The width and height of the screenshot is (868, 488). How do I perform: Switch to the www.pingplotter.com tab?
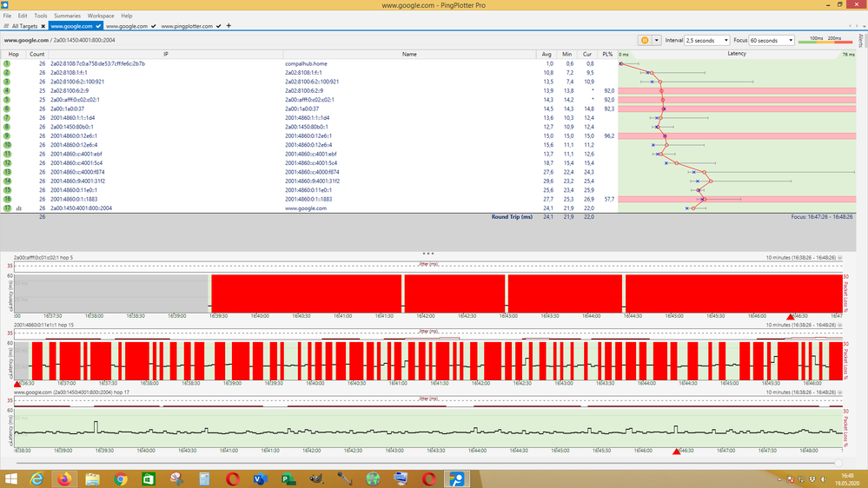pyautogui.click(x=187, y=26)
